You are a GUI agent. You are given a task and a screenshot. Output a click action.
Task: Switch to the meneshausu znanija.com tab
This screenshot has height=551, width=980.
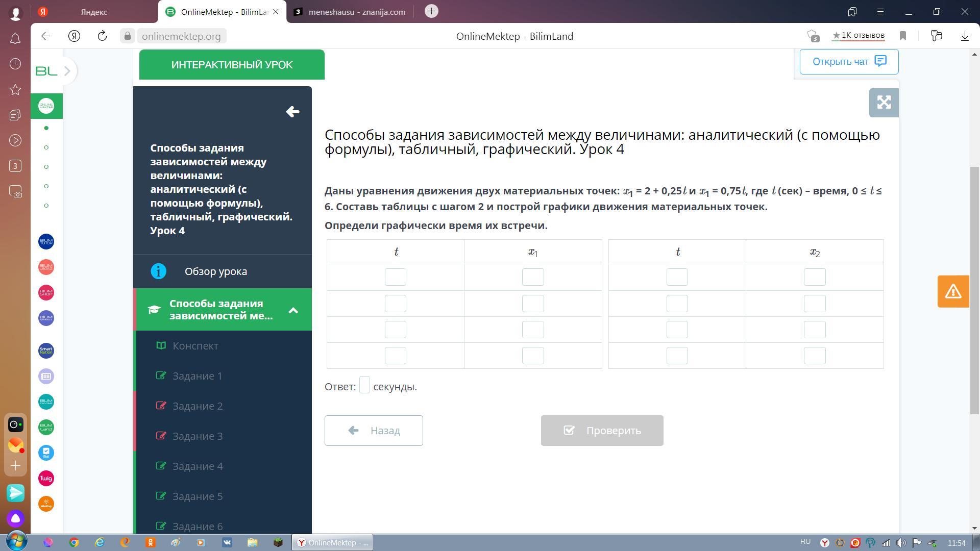356,12
